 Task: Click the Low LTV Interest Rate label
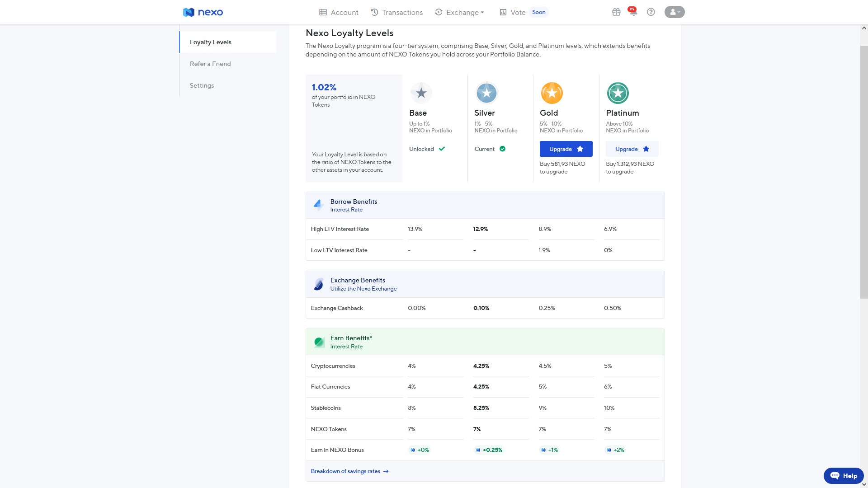pyautogui.click(x=339, y=250)
